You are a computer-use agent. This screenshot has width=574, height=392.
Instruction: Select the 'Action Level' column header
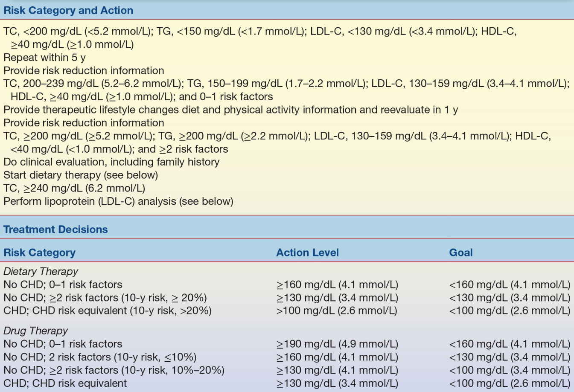[x=307, y=253]
